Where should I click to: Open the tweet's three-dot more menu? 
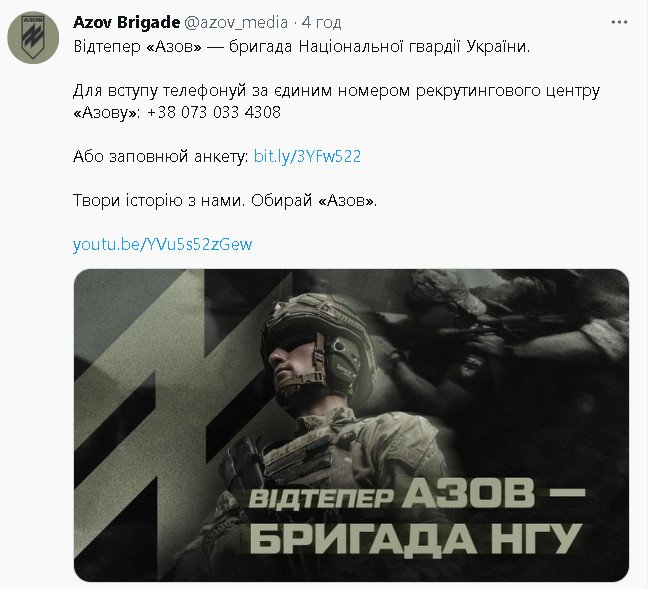619,22
